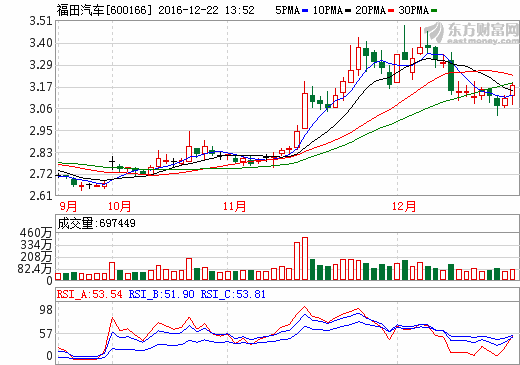Click the 5PMA blue legend swatch
520x365 pixels.
coord(305,11)
